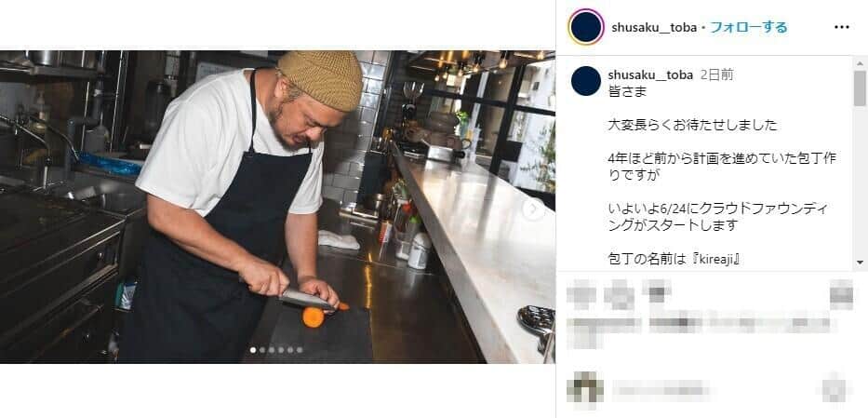Click the story-ringed profile avatar in header
Screen dimensions: 868x418
(586, 27)
